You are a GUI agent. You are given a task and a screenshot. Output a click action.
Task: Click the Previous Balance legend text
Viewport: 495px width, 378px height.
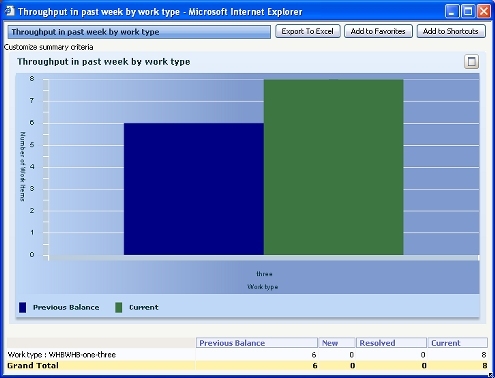click(x=66, y=307)
